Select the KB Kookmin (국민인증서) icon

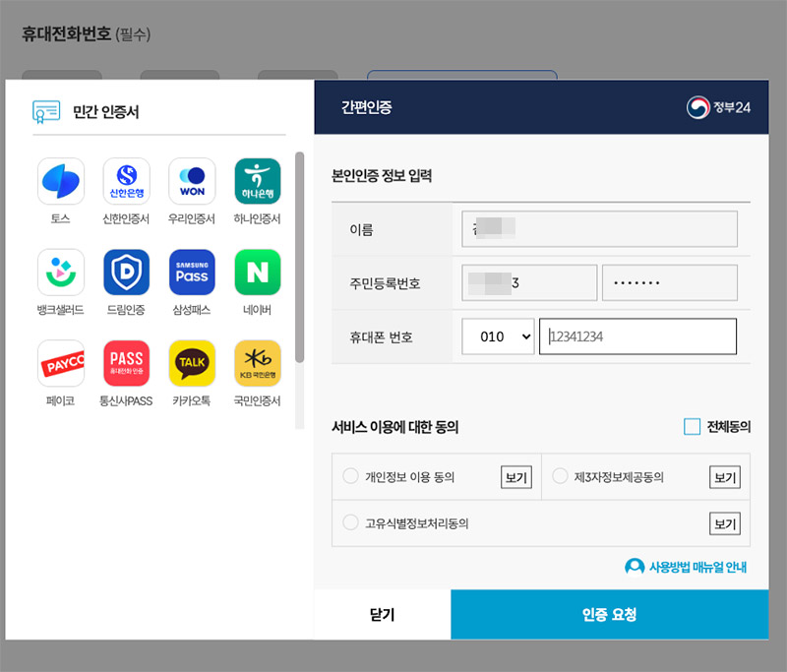coord(258,363)
